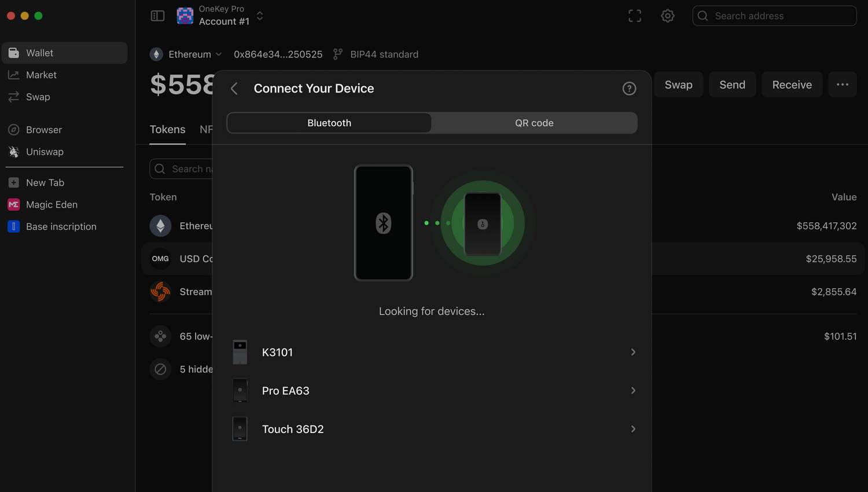
Task: Open the settings gear icon
Action: [x=668, y=16]
